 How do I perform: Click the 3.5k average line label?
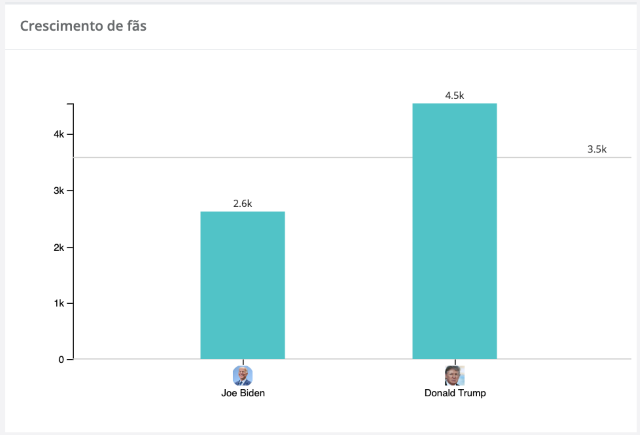click(x=597, y=149)
